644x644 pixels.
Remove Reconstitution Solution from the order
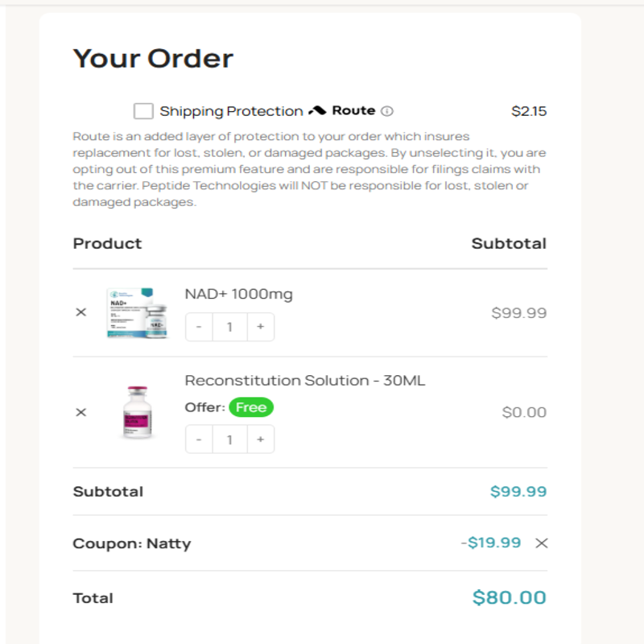[x=80, y=412]
